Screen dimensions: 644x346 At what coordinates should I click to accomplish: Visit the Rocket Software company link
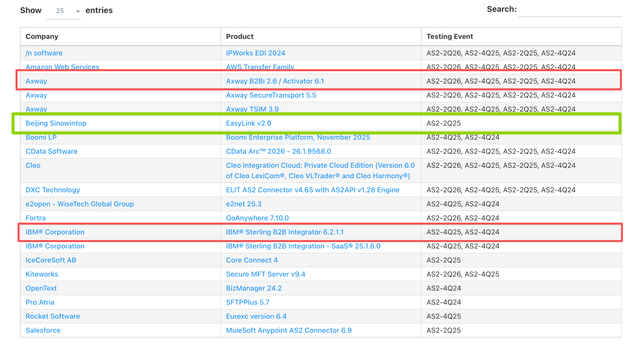[x=53, y=317]
